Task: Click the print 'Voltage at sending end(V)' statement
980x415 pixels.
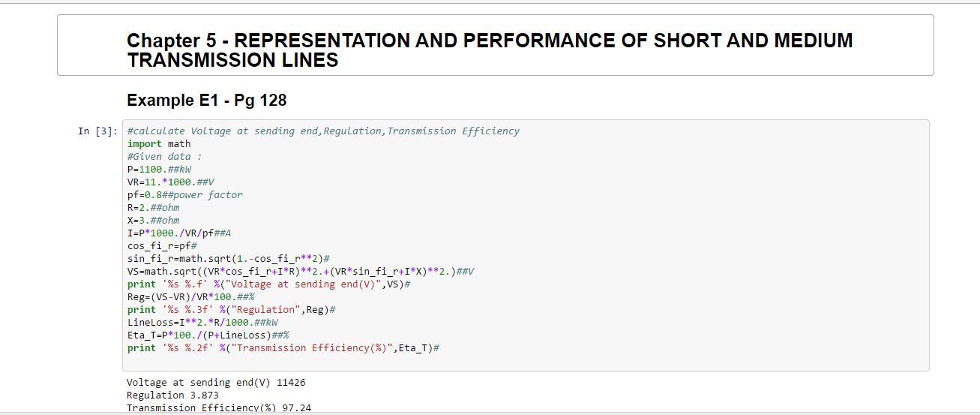Action: click(268, 284)
